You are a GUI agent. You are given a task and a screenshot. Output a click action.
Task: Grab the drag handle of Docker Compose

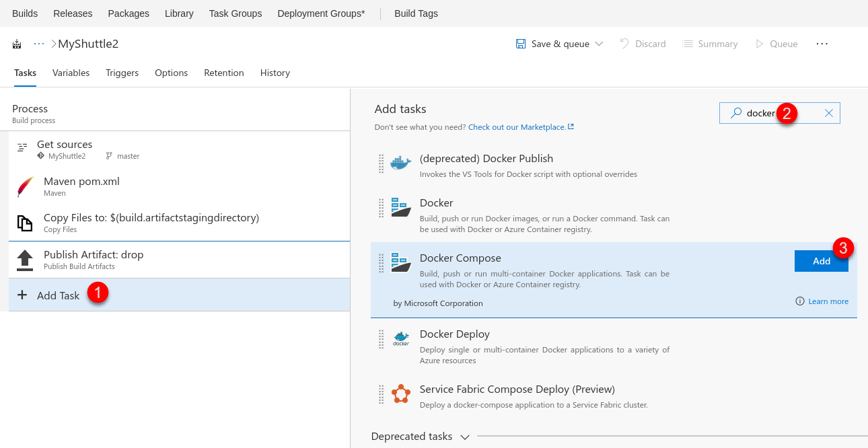381,263
